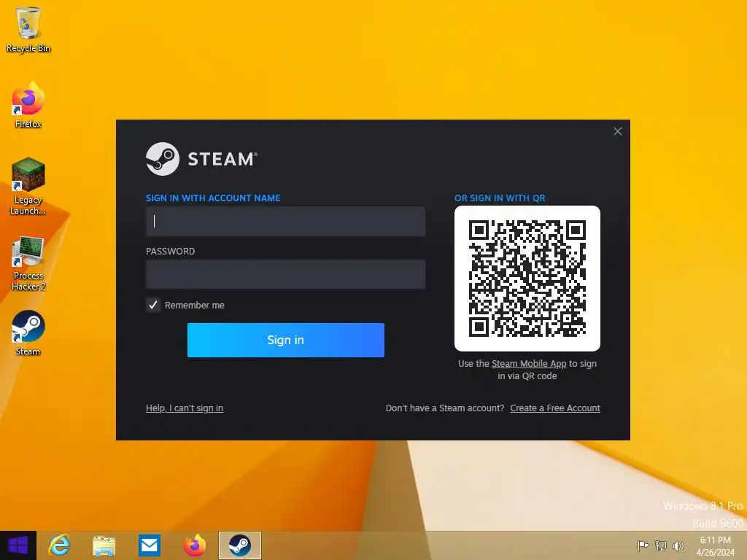Open the Mail app on the taskbar
The height and width of the screenshot is (560, 747).
(150, 545)
